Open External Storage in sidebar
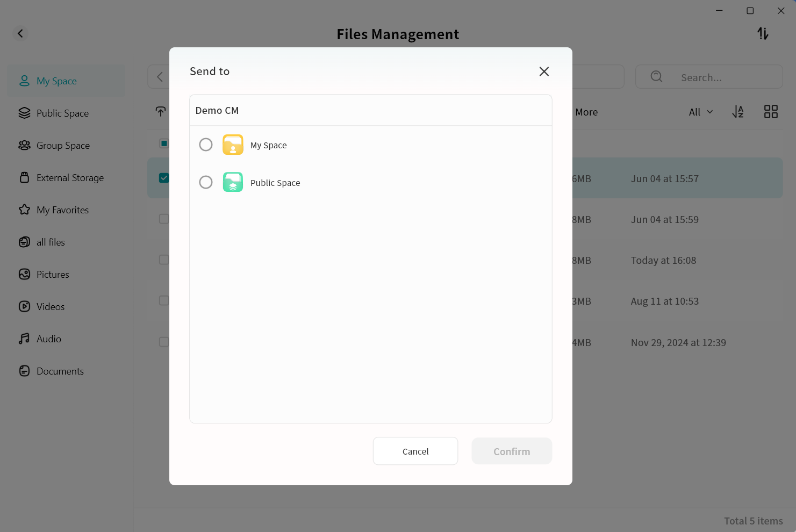The image size is (796, 532). [70, 178]
